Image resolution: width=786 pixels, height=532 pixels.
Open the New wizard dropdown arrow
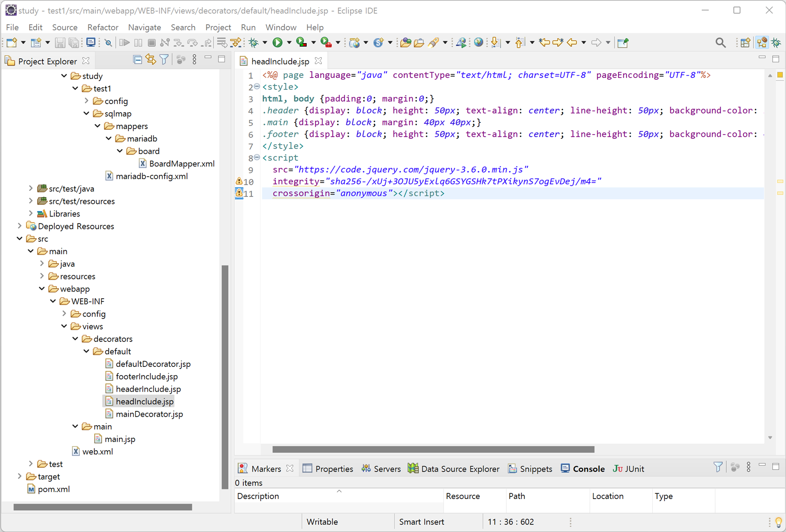23,43
